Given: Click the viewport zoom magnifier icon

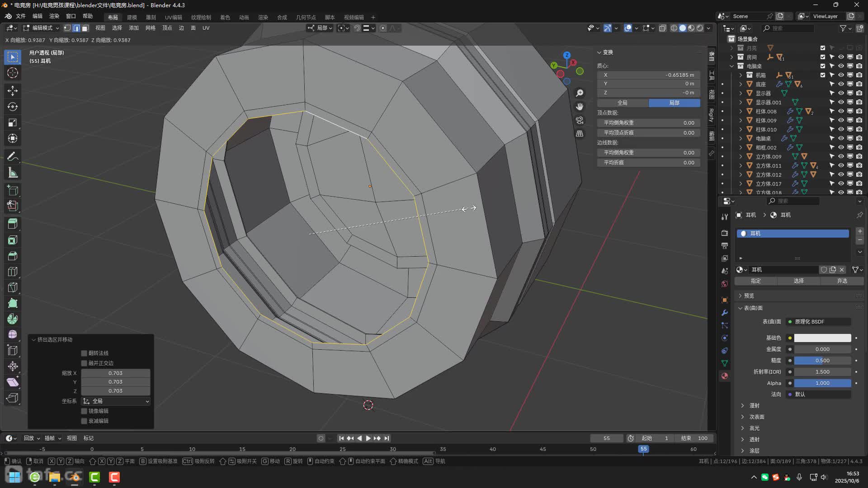Looking at the screenshot, I should click(x=580, y=93).
